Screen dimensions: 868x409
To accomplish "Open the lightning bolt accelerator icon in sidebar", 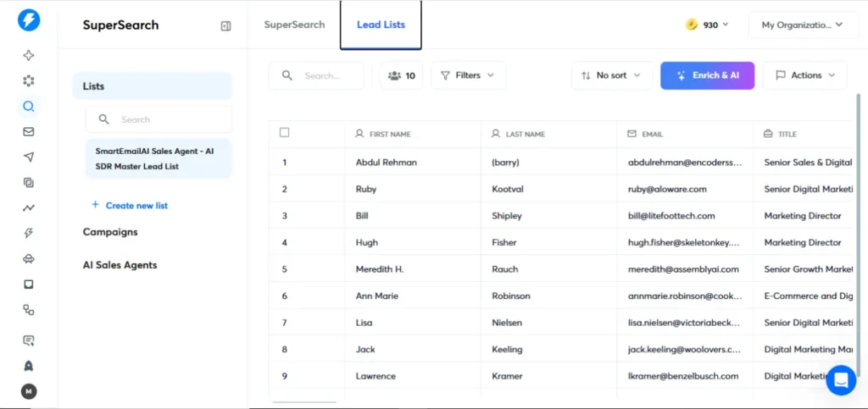I will click(x=29, y=233).
